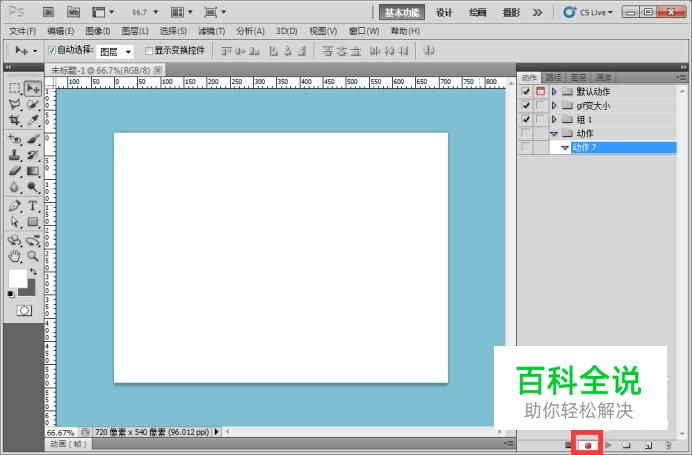Screen dimensions: 692x455
Task: Select the Dodge tool
Action: [33, 187]
